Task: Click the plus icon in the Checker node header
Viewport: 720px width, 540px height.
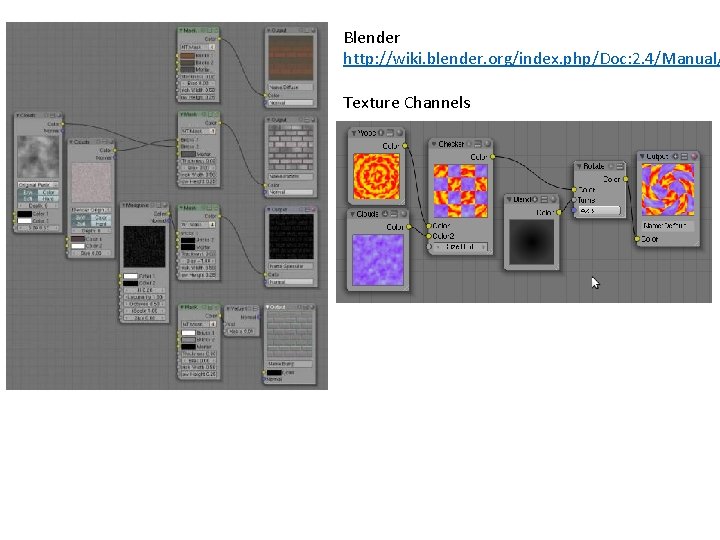Action: (x=469, y=144)
